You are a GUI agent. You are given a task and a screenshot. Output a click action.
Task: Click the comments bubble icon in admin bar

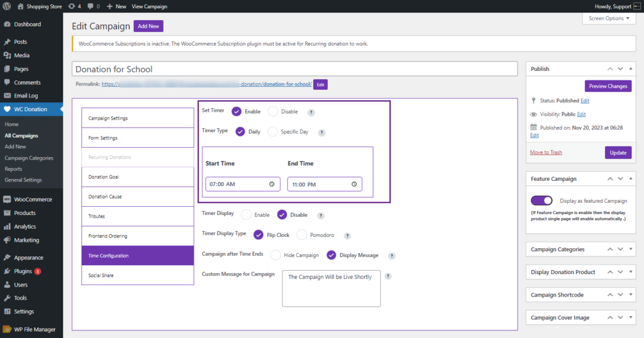tap(91, 6)
